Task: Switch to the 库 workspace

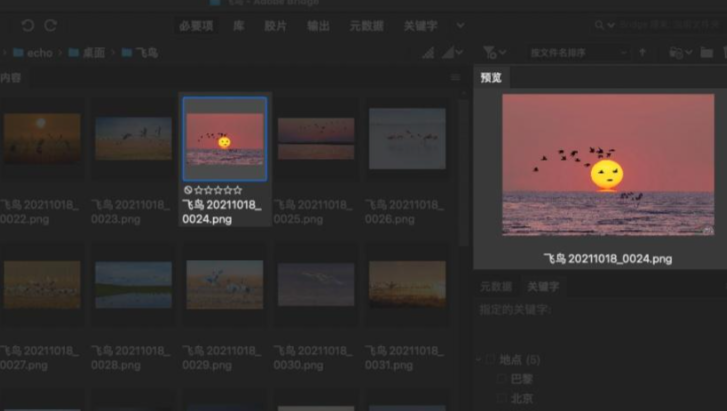Action: [x=239, y=26]
